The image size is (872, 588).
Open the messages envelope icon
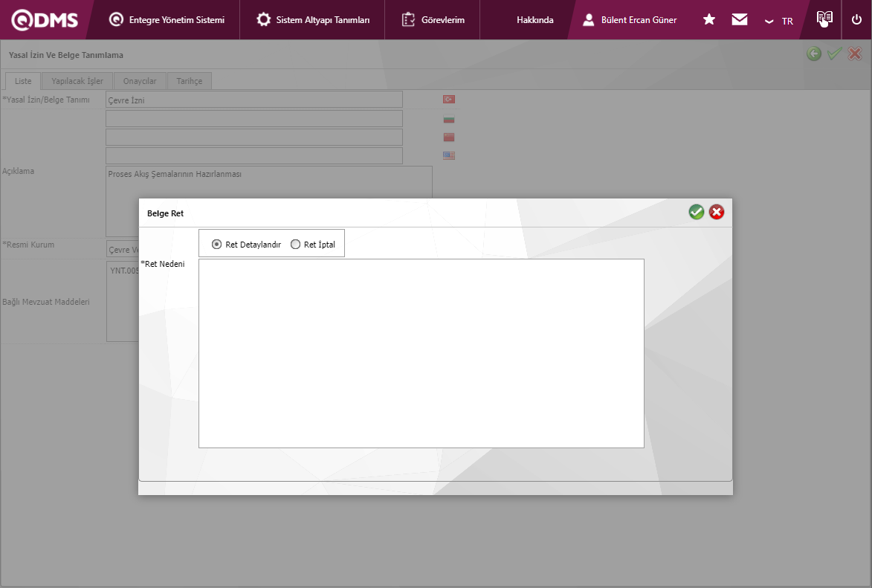(740, 19)
